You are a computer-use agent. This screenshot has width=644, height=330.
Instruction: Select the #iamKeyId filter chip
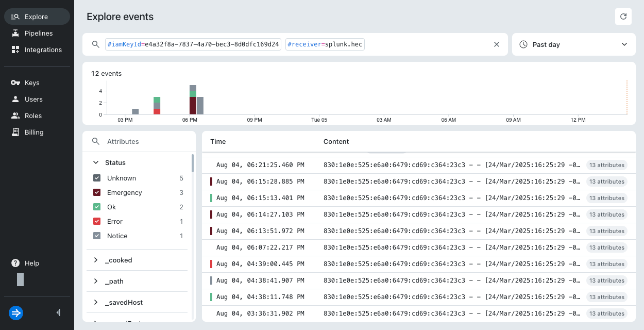[193, 44]
